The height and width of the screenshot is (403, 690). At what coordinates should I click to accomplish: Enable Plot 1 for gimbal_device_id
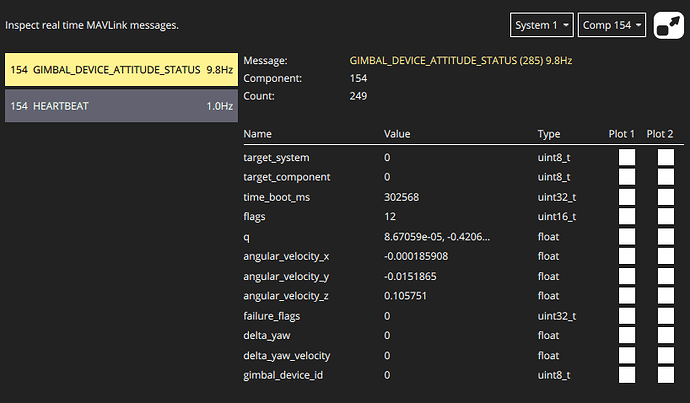[627, 375]
